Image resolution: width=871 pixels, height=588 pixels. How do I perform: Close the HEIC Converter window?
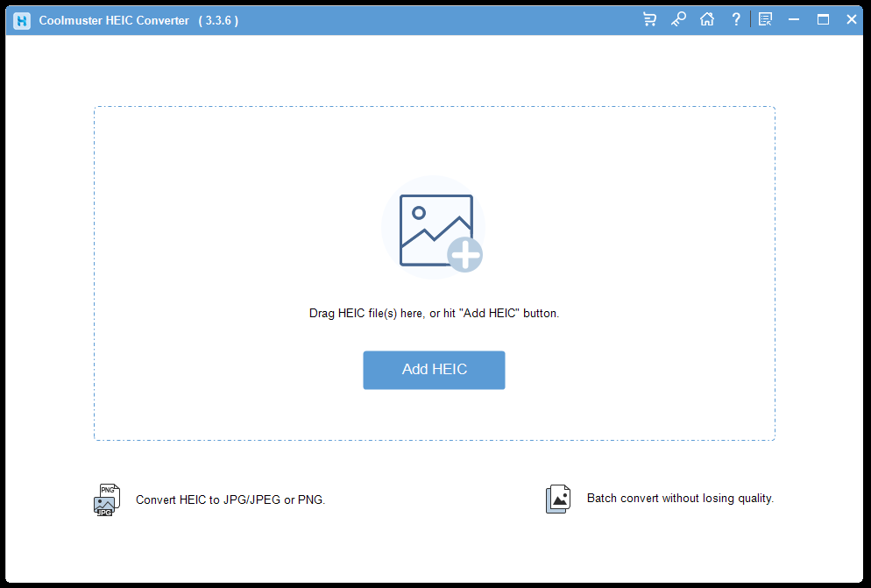point(851,19)
